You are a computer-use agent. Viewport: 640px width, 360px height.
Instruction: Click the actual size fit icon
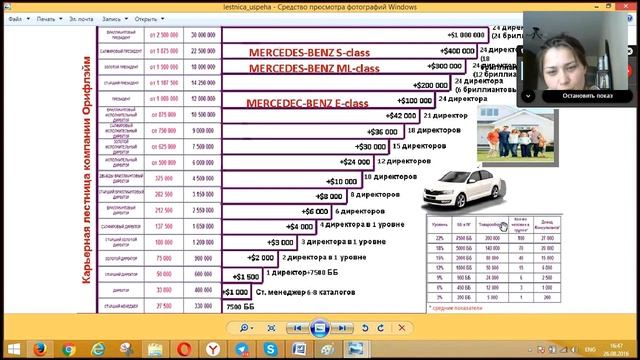click(x=271, y=328)
